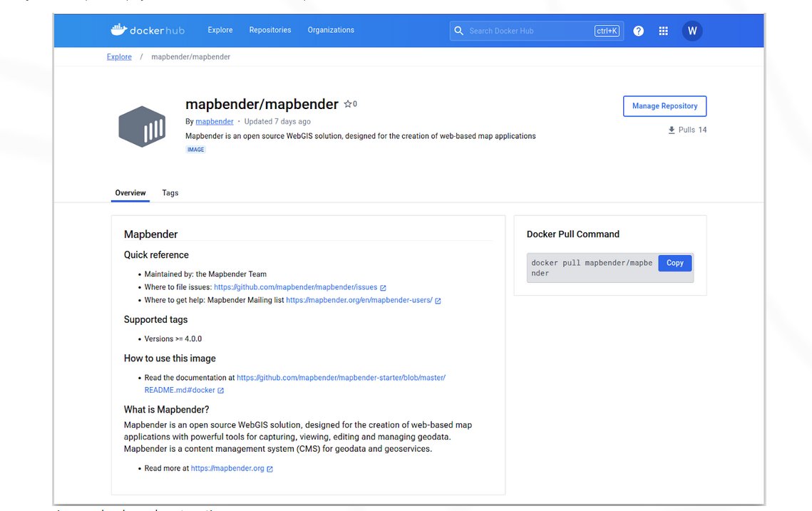
Task: Click the Mapbender overview heading
Action: [x=150, y=234]
